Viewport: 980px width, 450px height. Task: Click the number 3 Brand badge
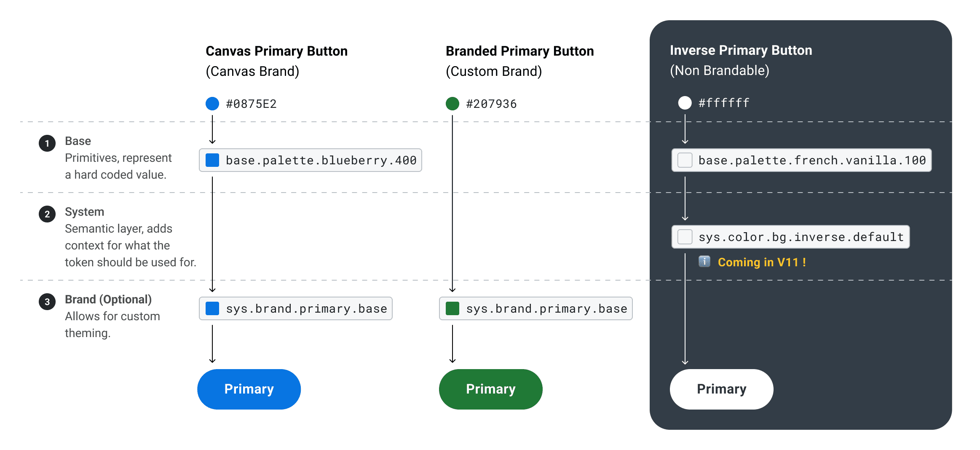coord(47,302)
